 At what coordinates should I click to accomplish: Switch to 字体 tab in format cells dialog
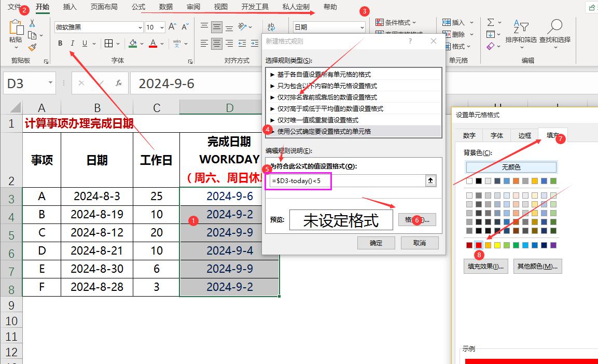tap(496, 135)
